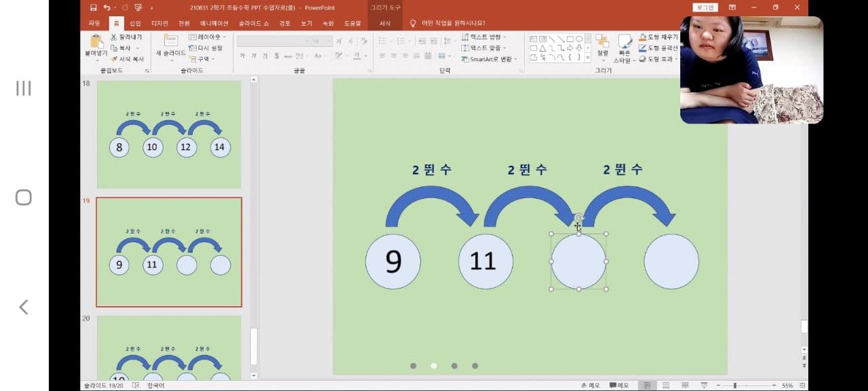Screen dimensions: 868x391
Task: Toggle Notes (슬라이드 노트) pane in status bar
Action: [x=591, y=385]
